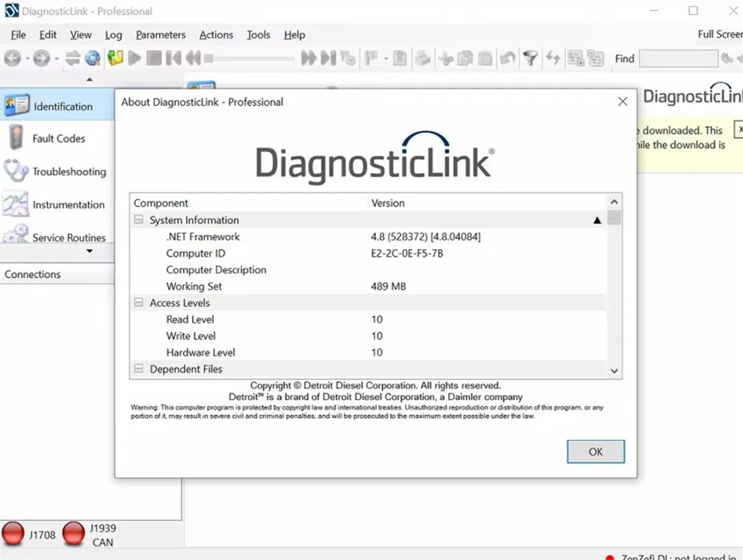This screenshot has height=560, width=743.
Task: Click the skip to end playback icon
Action: click(328, 58)
